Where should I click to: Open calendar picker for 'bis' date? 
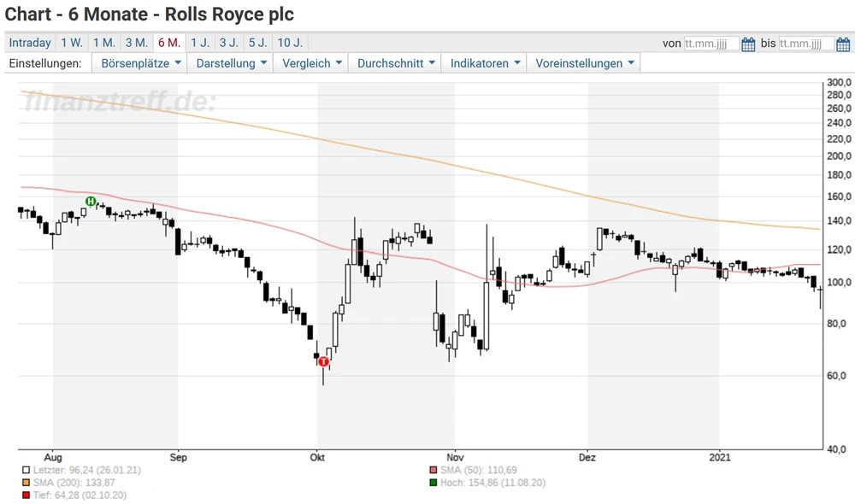842,44
